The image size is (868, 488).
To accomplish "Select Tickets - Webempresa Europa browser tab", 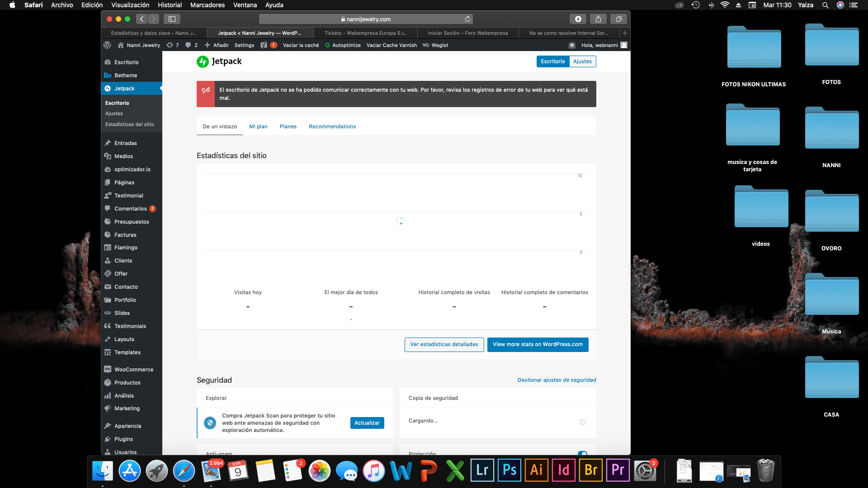I will 365,33.
